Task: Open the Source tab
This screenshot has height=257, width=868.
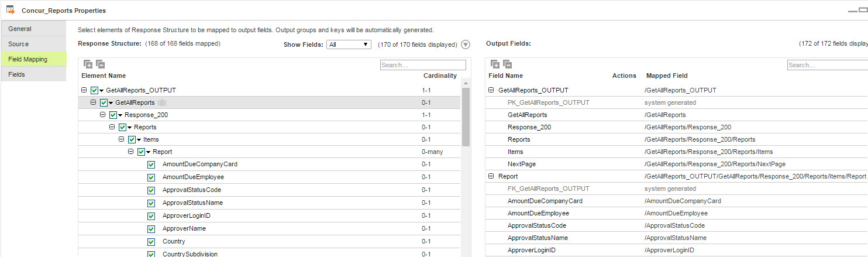Action: point(33,44)
